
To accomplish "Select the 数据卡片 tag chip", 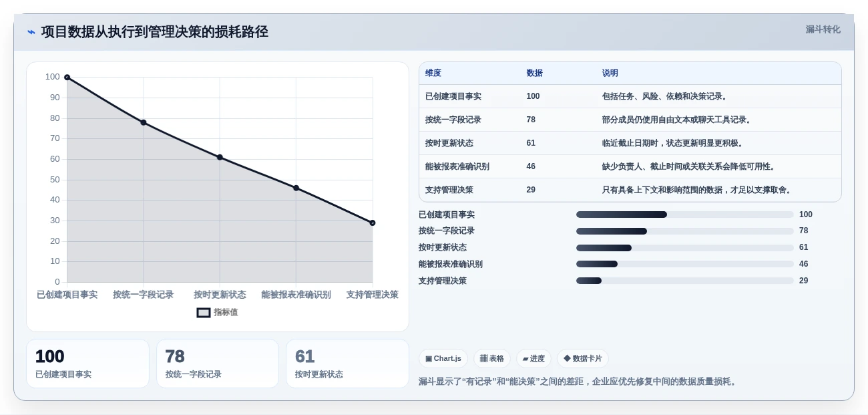I will pyautogui.click(x=583, y=358).
